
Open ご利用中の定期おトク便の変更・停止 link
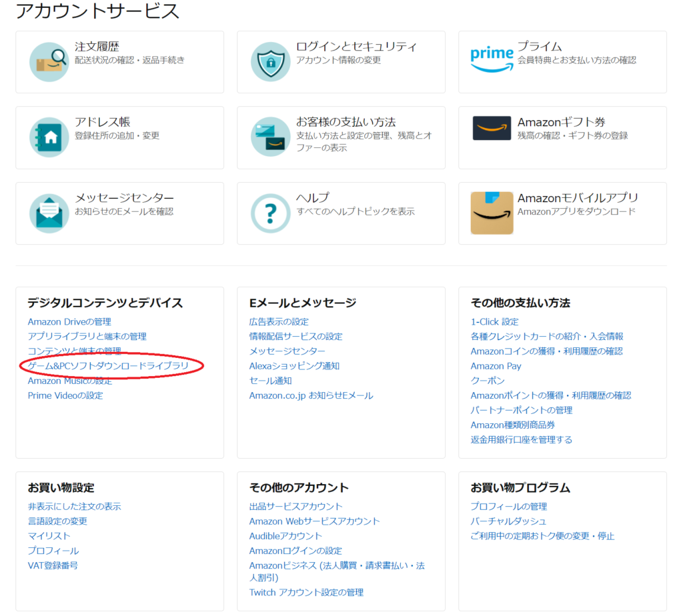(542, 536)
